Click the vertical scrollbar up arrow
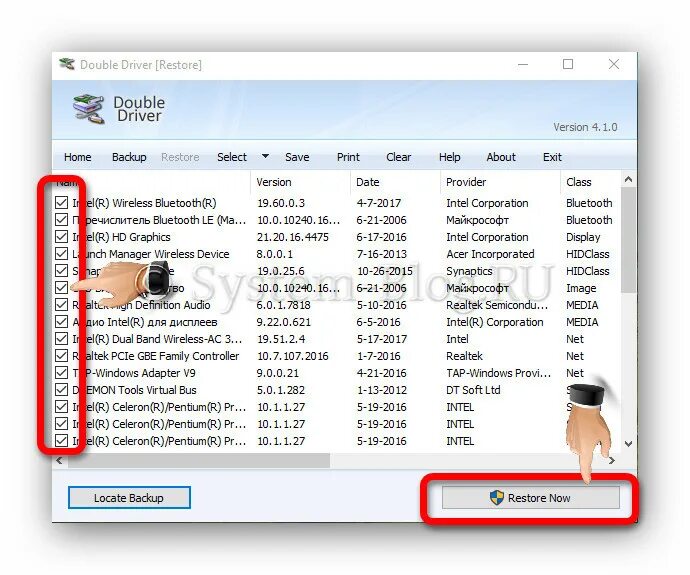 click(628, 179)
